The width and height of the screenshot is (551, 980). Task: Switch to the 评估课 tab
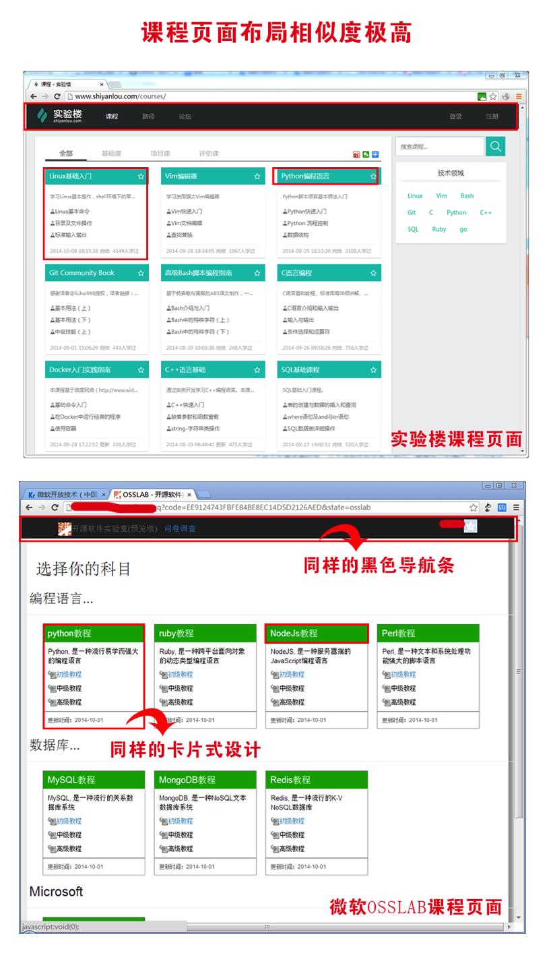point(209,154)
